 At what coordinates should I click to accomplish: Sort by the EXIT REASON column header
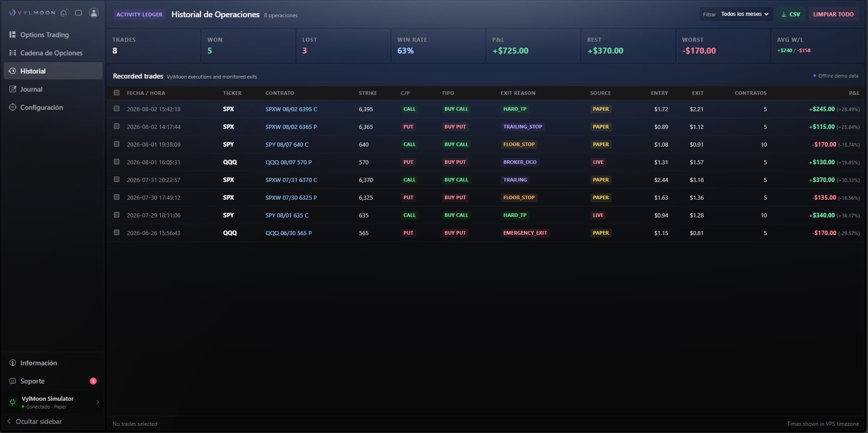tap(518, 93)
